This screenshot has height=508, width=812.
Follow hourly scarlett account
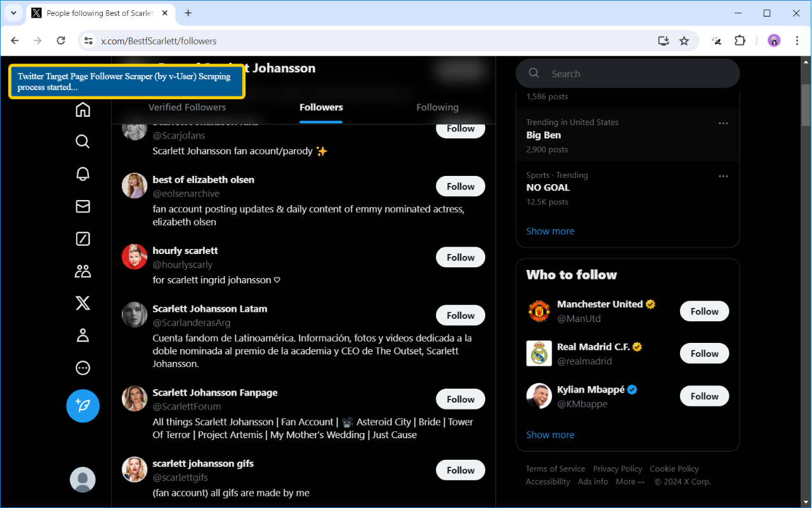461,257
